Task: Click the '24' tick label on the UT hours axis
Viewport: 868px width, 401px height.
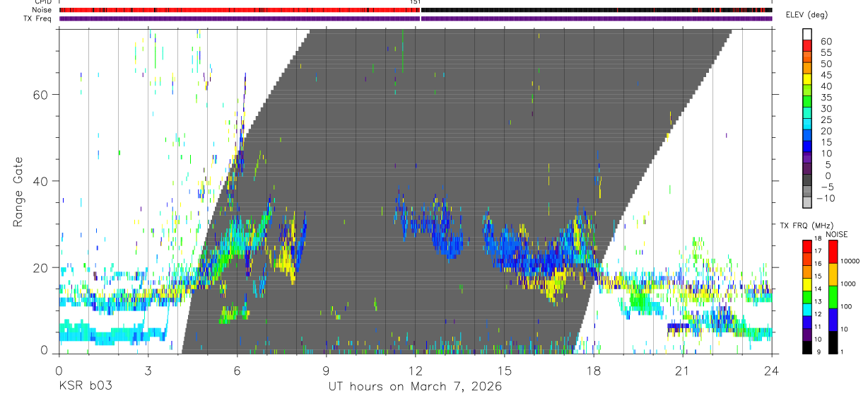Action: 771,370
